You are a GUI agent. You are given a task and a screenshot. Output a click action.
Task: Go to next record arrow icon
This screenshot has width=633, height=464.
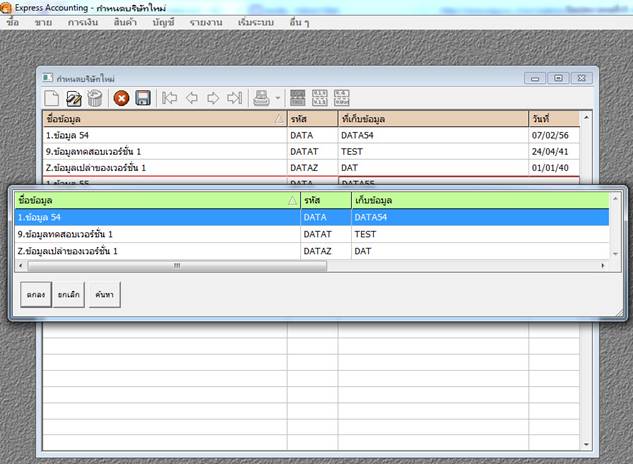tap(213, 98)
